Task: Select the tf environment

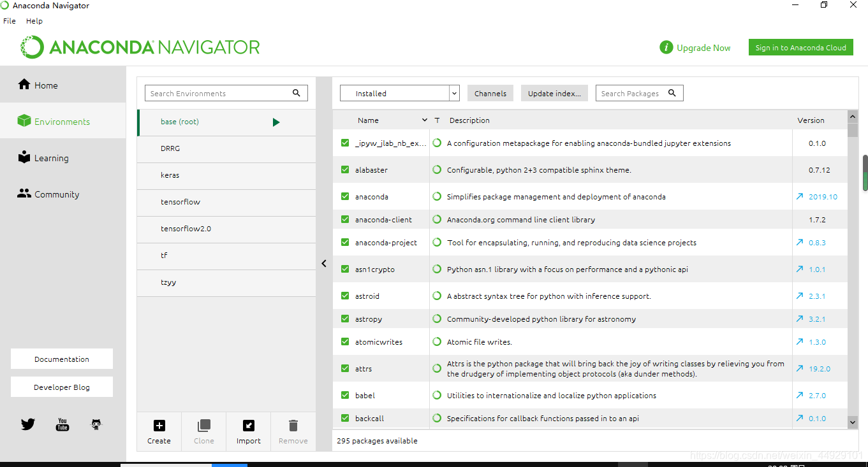Action: pyautogui.click(x=226, y=255)
